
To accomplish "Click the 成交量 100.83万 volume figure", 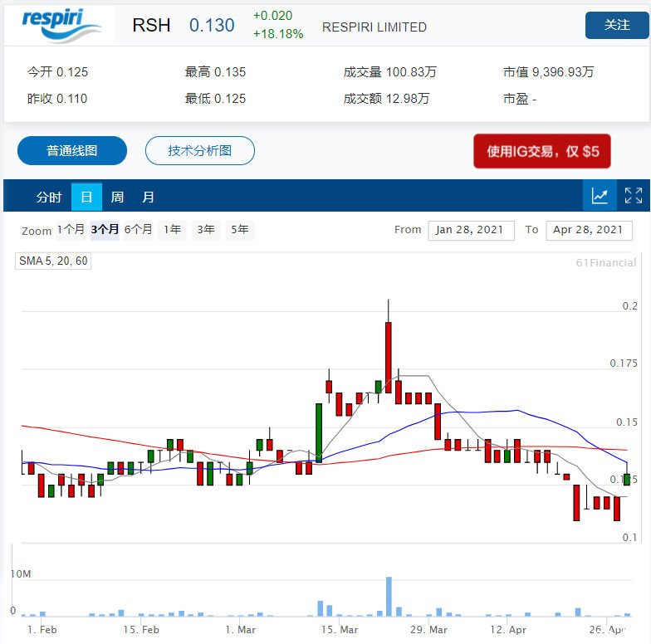I will pyautogui.click(x=390, y=71).
